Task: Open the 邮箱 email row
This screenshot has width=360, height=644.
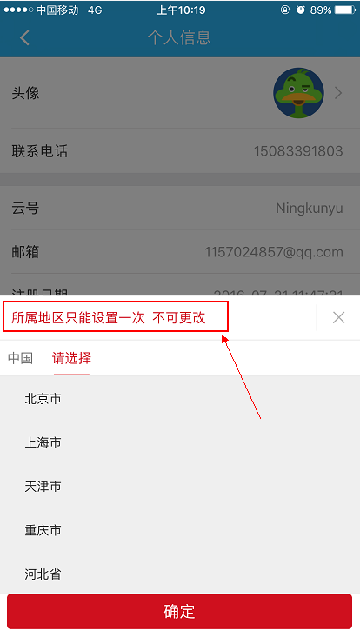Action: click(180, 252)
